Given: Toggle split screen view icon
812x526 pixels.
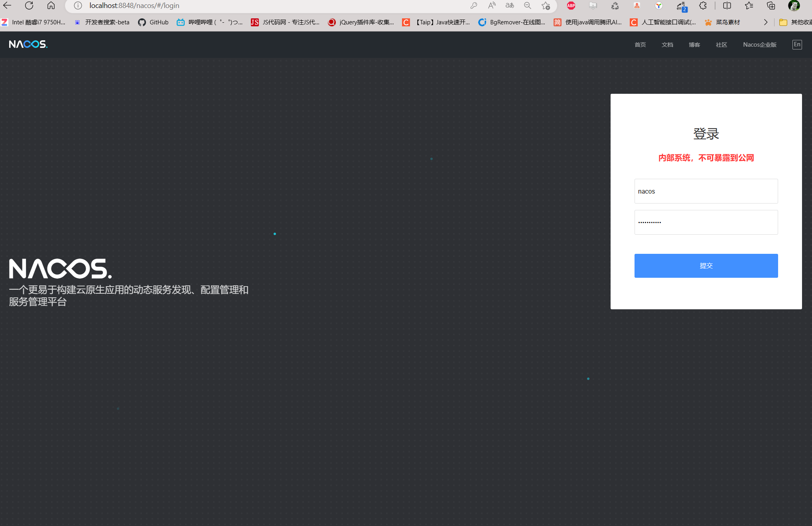Looking at the screenshot, I should tap(727, 6).
